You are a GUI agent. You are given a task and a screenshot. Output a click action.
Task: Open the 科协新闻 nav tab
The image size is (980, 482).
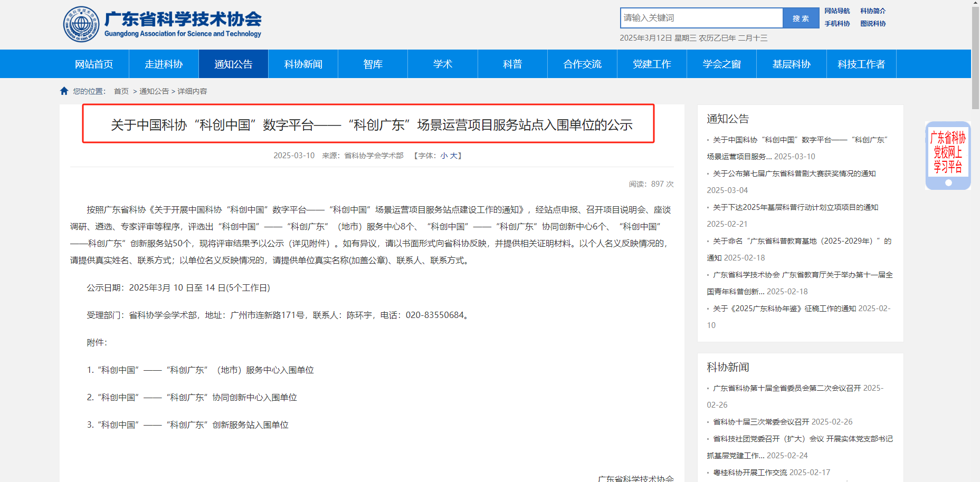click(x=303, y=64)
